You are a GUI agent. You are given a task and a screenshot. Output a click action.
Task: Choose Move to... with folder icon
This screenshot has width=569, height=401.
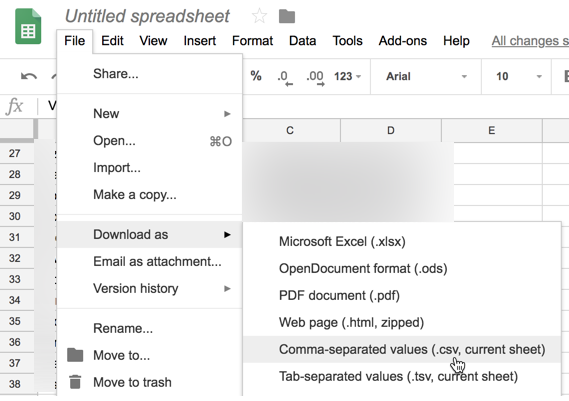150,355
